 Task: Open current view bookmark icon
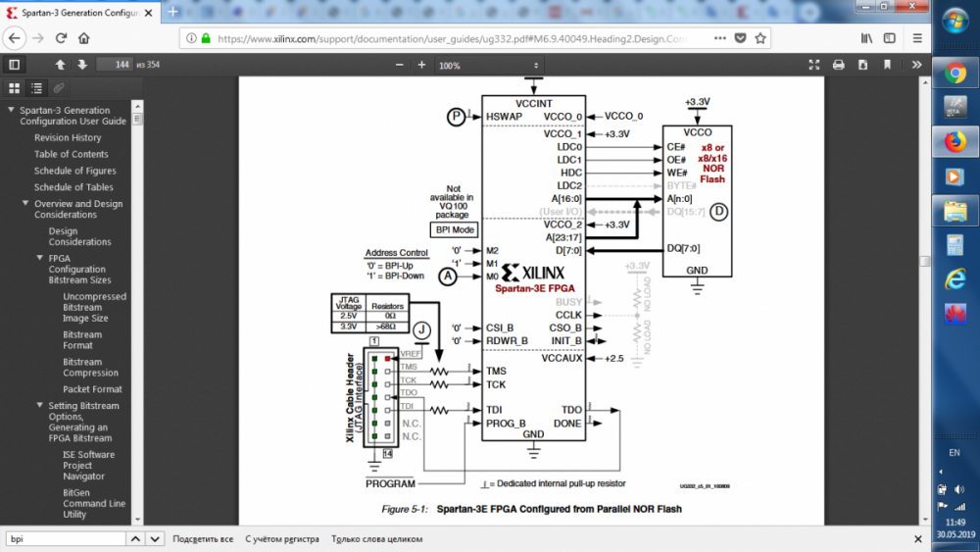tap(887, 65)
